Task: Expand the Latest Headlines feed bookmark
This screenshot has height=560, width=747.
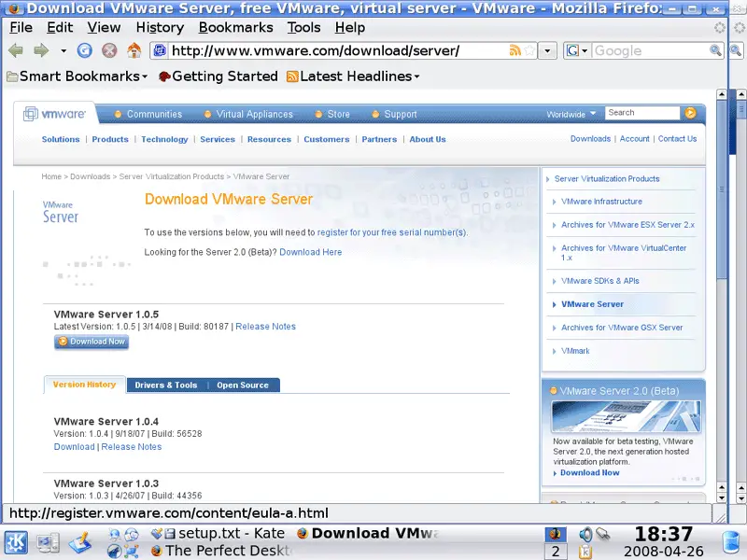Action: (353, 77)
